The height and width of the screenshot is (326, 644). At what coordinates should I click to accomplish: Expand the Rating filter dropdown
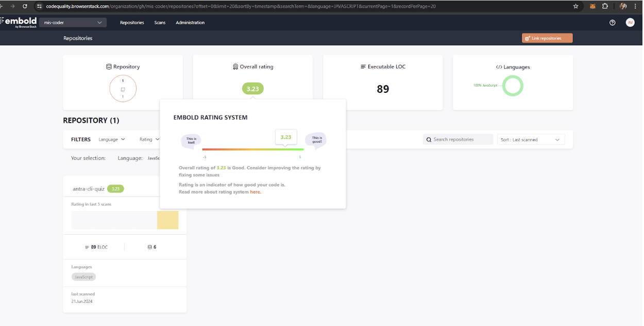[x=149, y=139]
